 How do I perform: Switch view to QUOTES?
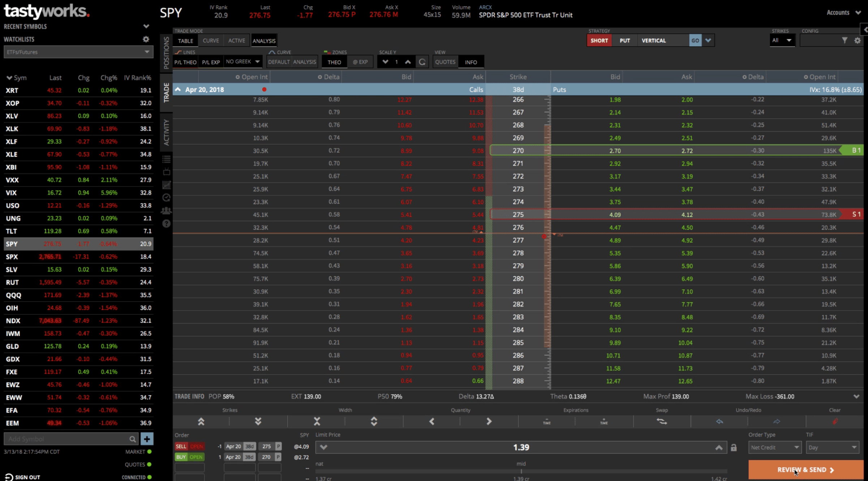(445, 62)
